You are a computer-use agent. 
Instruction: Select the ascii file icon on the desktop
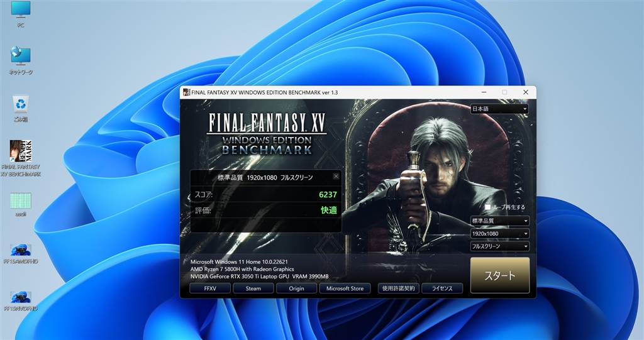[x=21, y=204]
